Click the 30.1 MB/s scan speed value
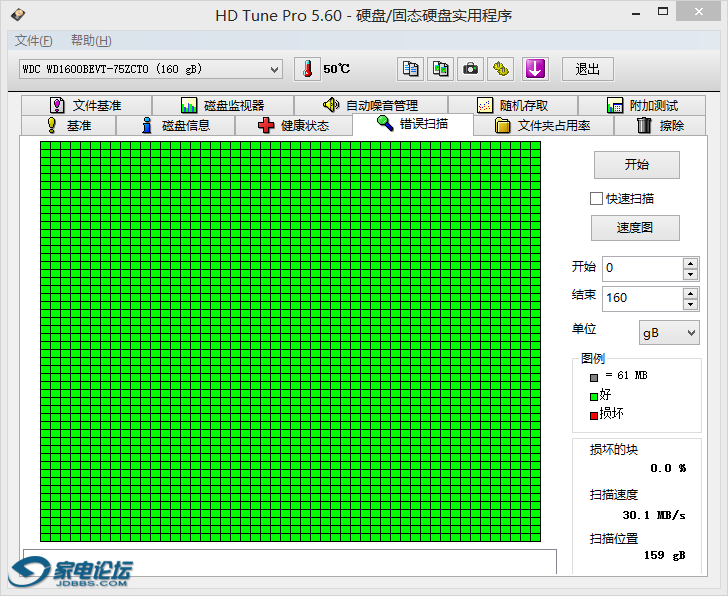 pos(654,515)
